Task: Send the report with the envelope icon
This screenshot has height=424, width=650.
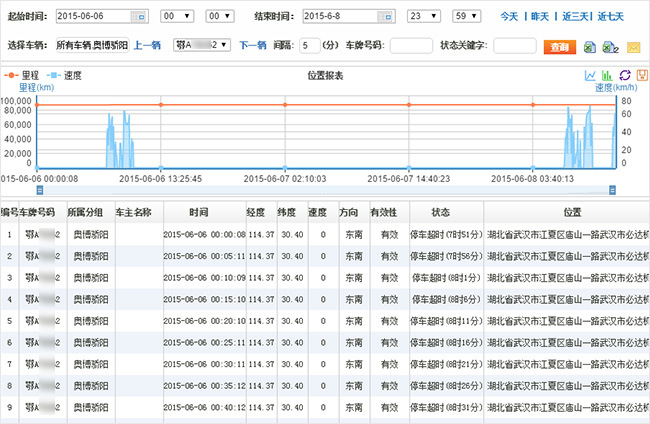Action: coord(633,48)
